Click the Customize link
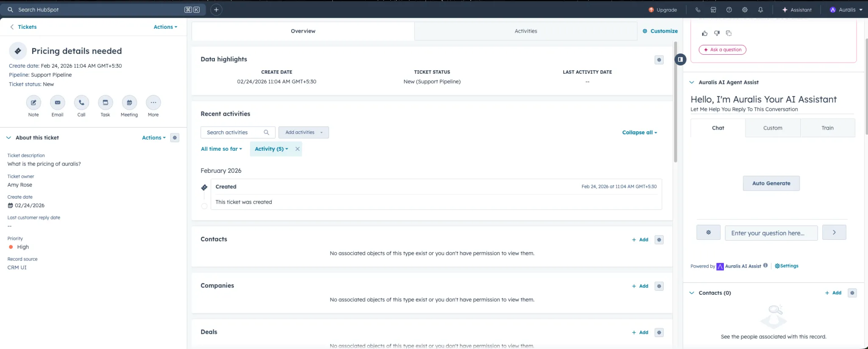Image resolution: width=868 pixels, height=349 pixels. (660, 31)
